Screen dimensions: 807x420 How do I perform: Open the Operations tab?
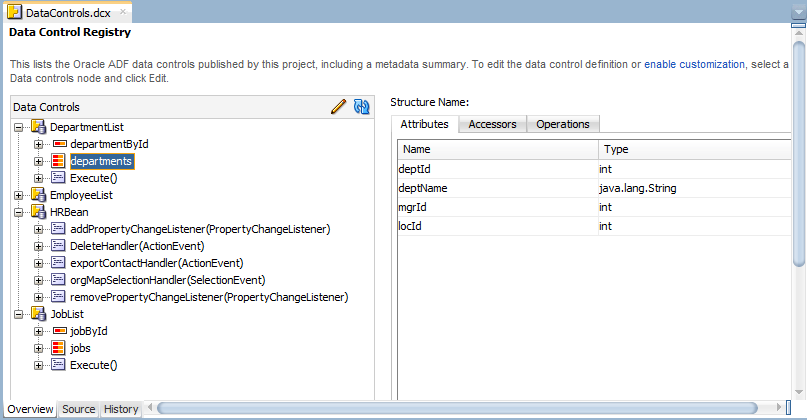[x=563, y=124]
